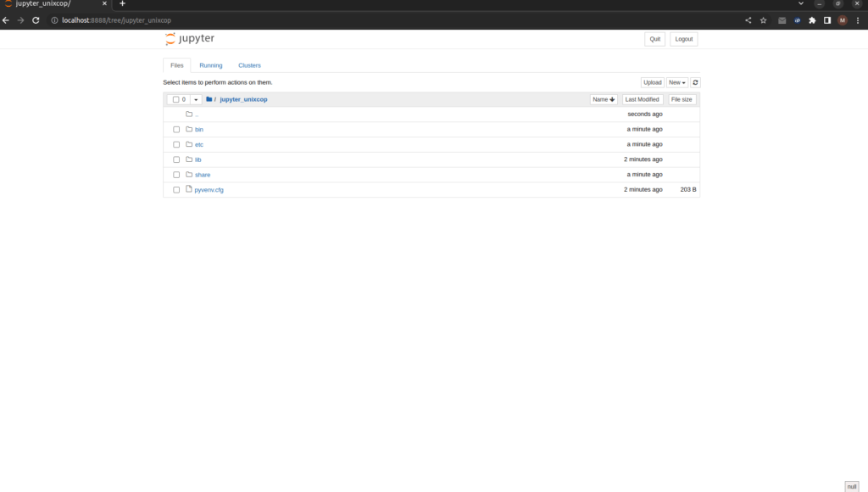The image size is (868, 492).
Task: Click the browser address bar URL
Action: click(116, 20)
